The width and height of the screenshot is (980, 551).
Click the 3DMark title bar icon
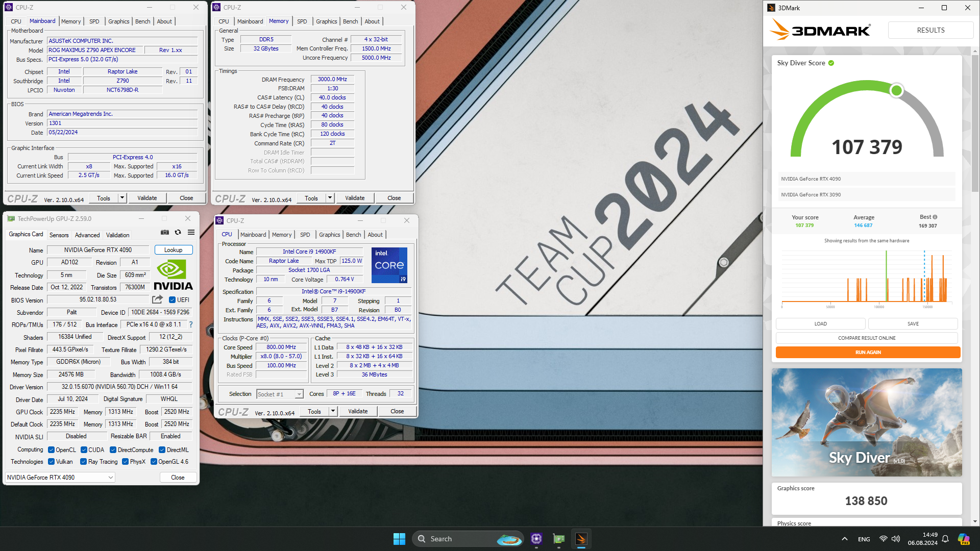tap(771, 8)
